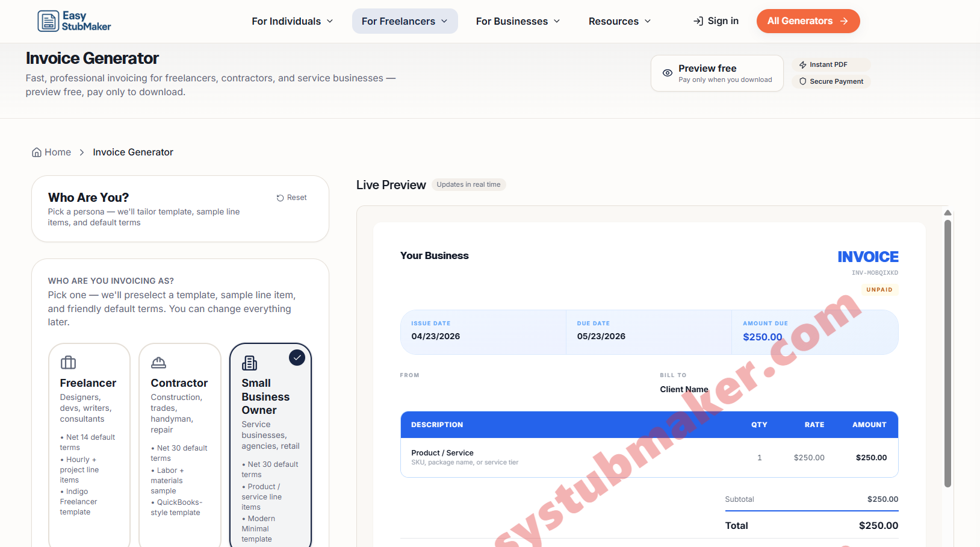Image resolution: width=980 pixels, height=547 pixels.
Task: Click the Updates in real time badge
Action: click(468, 185)
